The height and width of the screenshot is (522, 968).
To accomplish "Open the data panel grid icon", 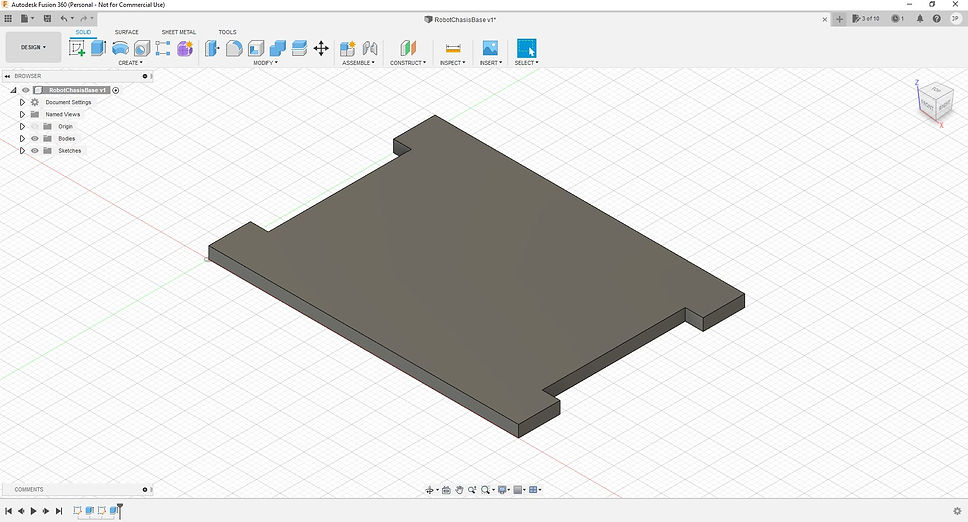I will [x=8, y=19].
